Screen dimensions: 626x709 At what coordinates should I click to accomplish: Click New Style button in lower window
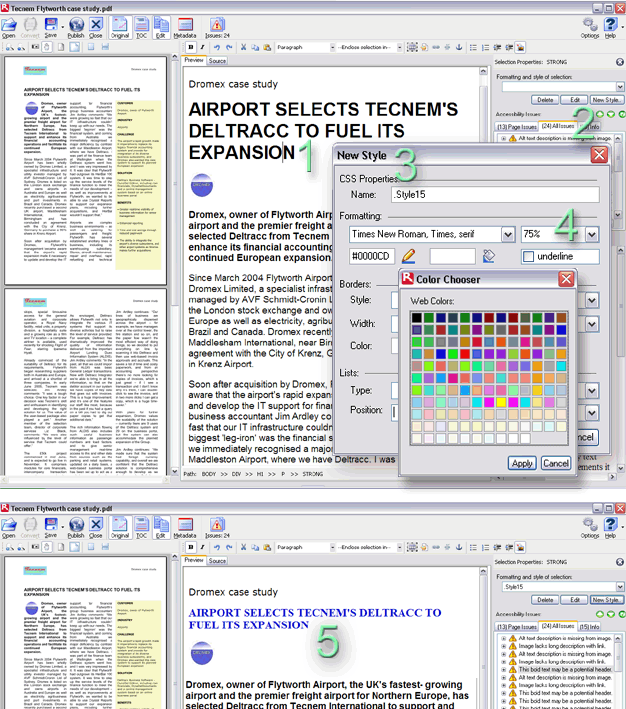pyautogui.click(x=606, y=600)
